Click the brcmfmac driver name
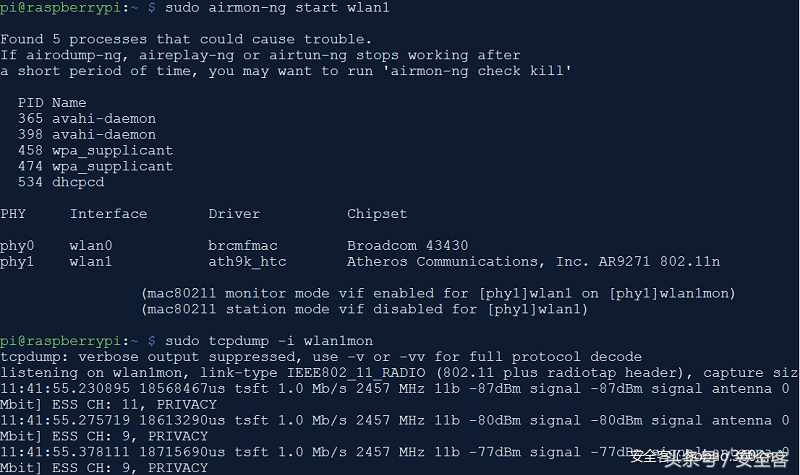The height and width of the screenshot is (475, 800). coord(243,246)
